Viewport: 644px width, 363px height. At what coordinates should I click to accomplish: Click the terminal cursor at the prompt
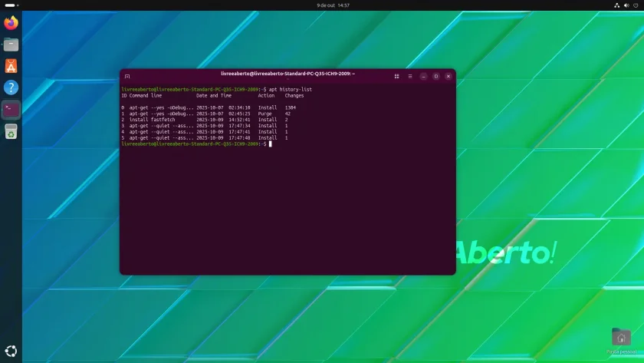coord(270,144)
